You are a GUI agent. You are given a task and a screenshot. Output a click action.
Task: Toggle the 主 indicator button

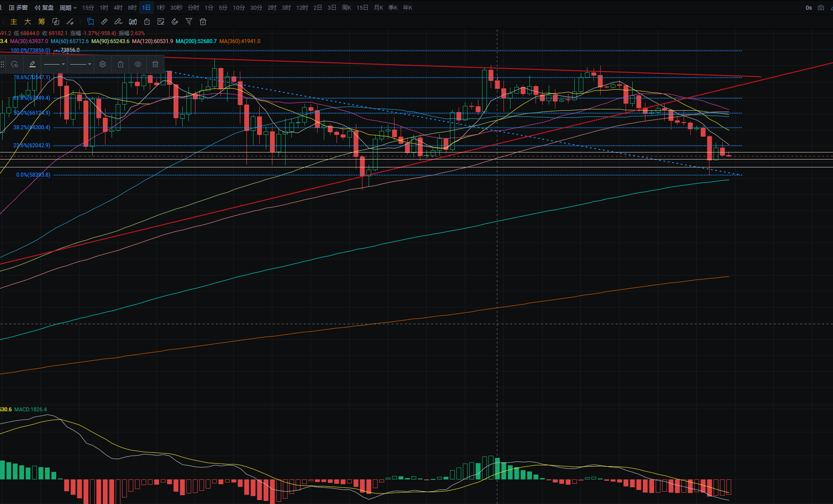click(14, 22)
